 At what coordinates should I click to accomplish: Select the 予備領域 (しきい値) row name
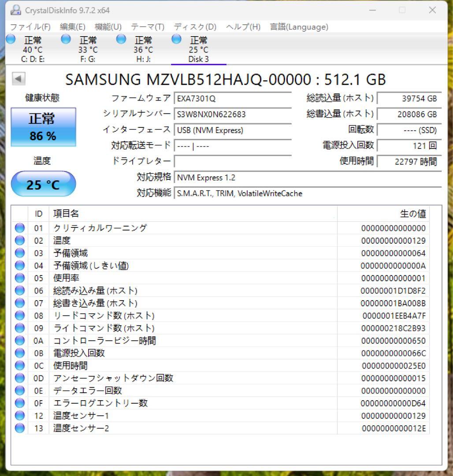pos(91,266)
